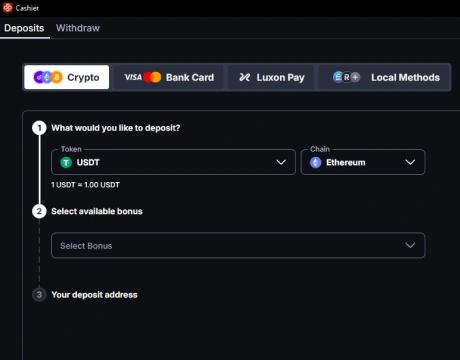This screenshot has height=360, width=460.
Task: Open the Token USDT dropdown
Action: [x=173, y=162]
